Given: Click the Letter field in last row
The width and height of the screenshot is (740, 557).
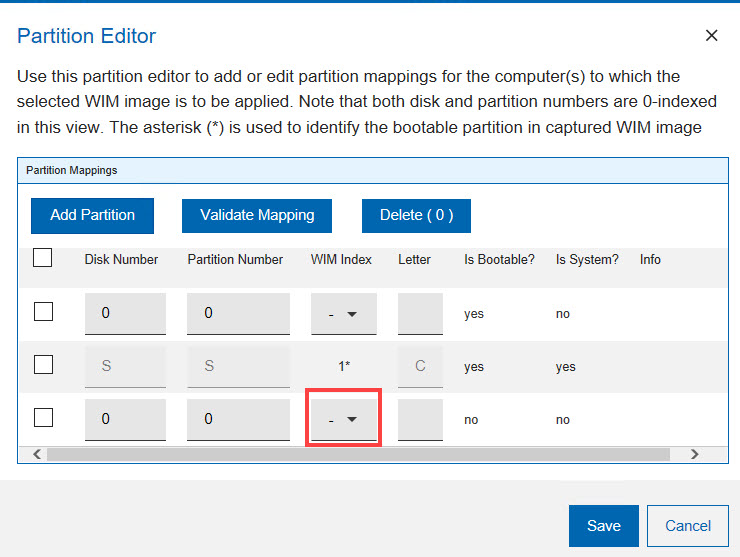Looking at the screenshot, I should coord(420,419).
